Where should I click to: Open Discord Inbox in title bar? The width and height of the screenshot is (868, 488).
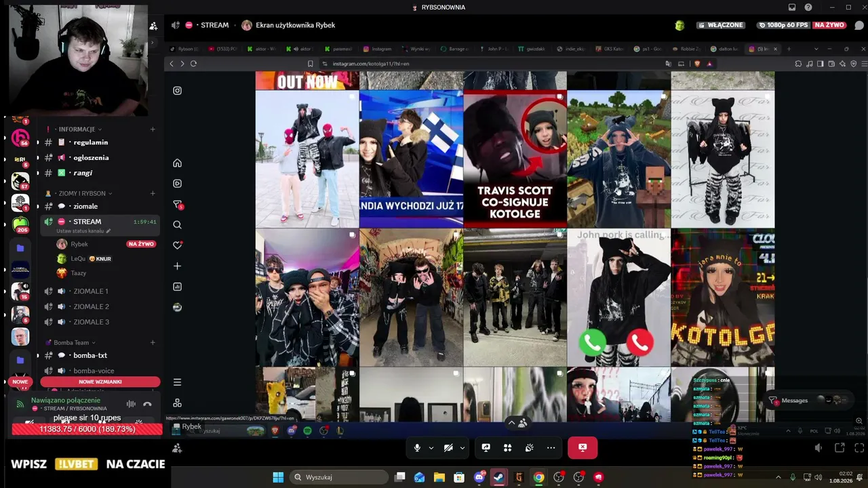coord(792,7)
